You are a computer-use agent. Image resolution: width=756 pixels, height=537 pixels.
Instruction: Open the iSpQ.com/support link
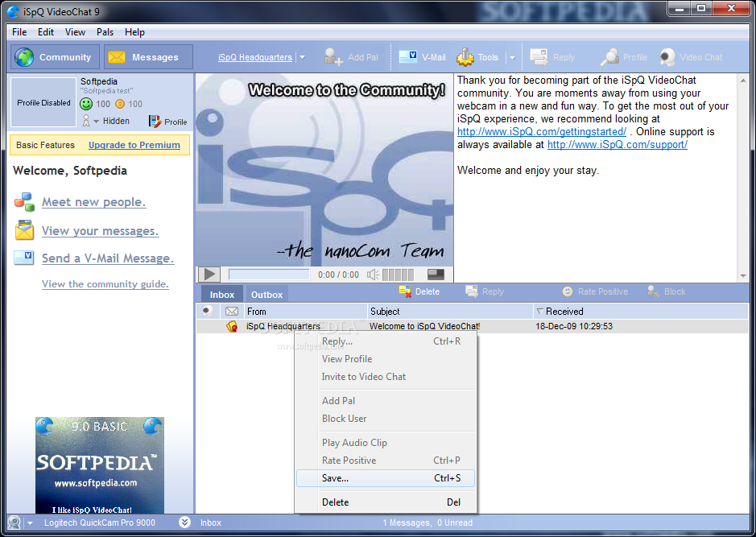618,145
